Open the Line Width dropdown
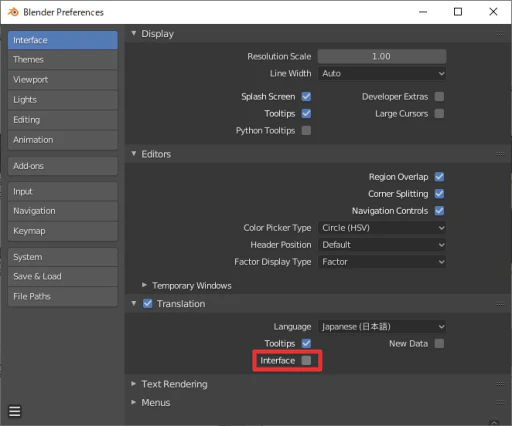The width and height of the screenshot is (512, 426). [382, 73]
